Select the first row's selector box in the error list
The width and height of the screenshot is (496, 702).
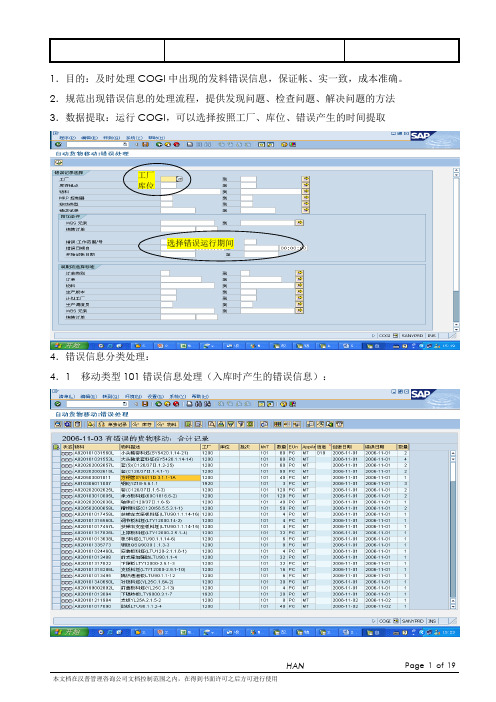click(x=56, y=454)
